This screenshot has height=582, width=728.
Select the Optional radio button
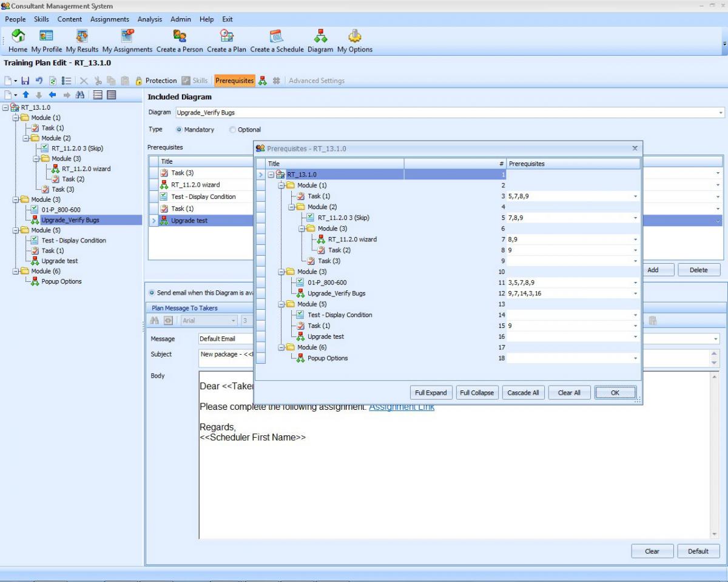(x=232, y=130)
